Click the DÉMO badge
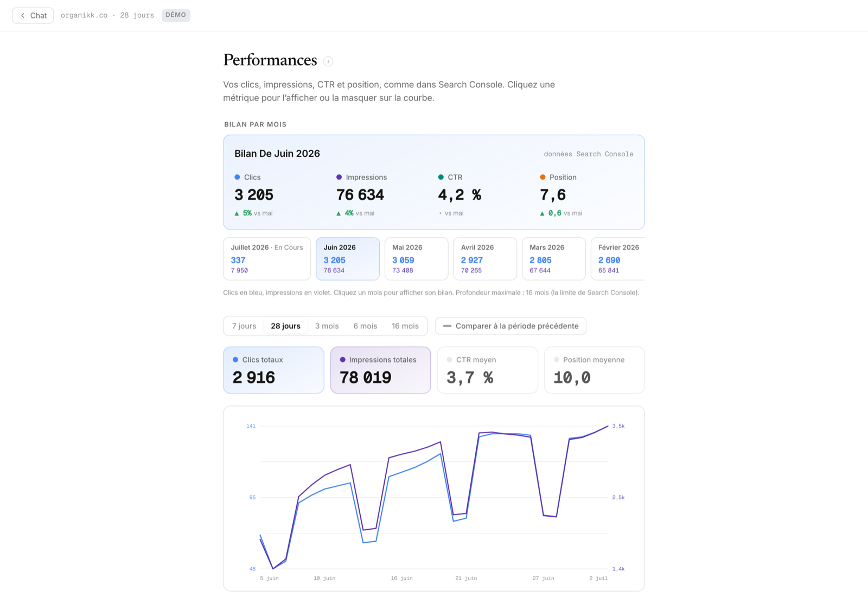This screenshot has width=868, height=603. (x=176, y=15)
